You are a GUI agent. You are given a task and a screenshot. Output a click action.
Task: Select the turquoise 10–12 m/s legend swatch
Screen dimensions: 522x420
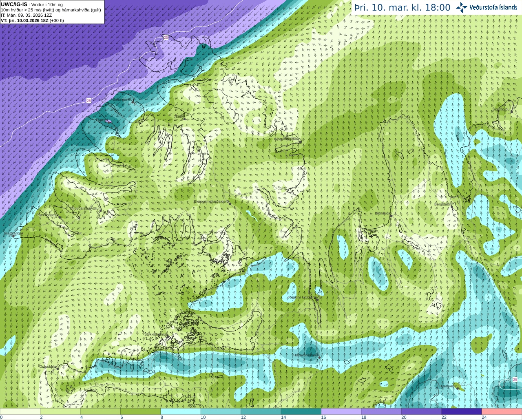[221, 411]
